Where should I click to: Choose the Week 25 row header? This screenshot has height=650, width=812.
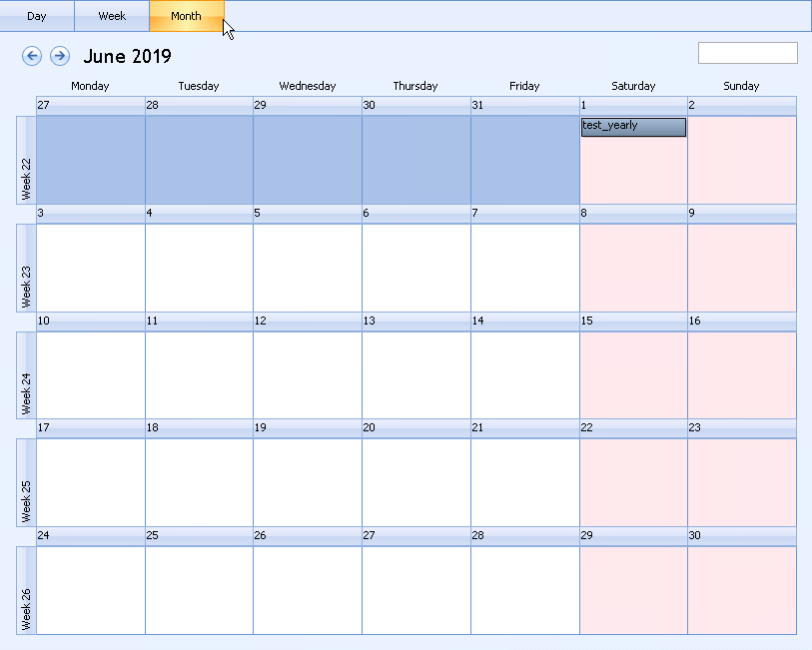tap(26, 483)
